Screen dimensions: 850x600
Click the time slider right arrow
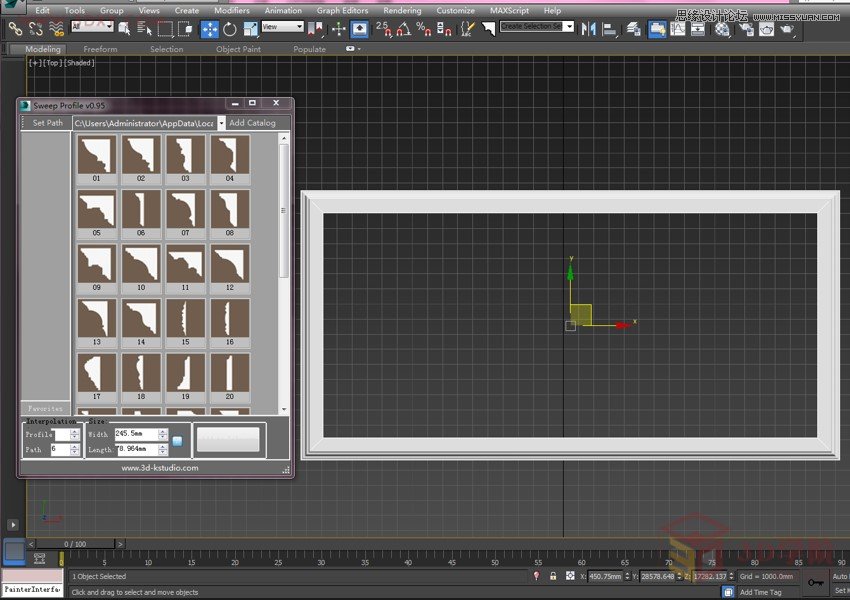point(120,544)
